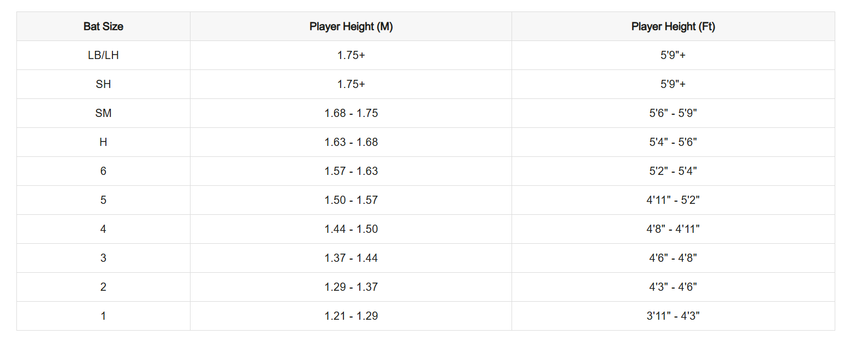Click the Player Height (M) column header

(351, 26)
